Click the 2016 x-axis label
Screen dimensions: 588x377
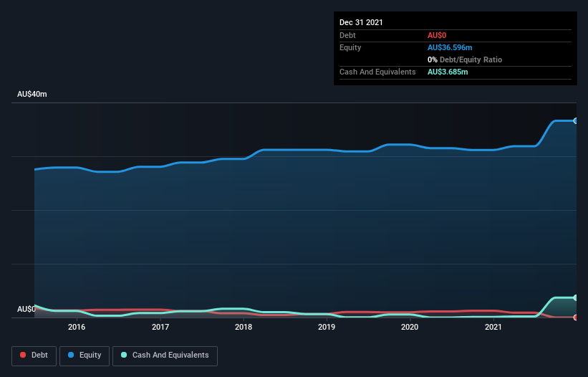click(x=77, y=327)
